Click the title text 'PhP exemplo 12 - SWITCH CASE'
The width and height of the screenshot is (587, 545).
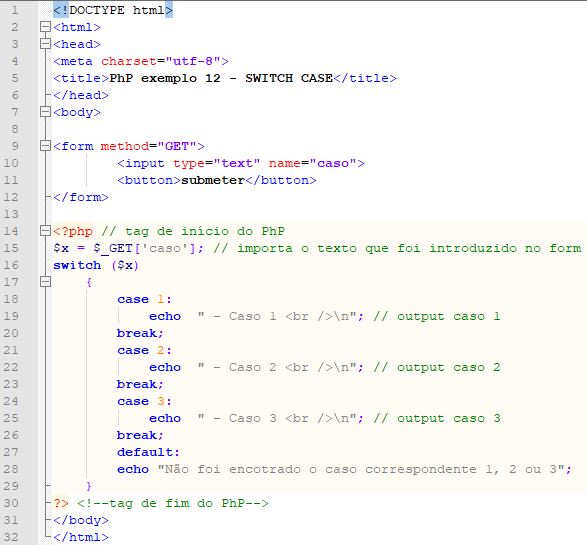(x=221, y=78)
